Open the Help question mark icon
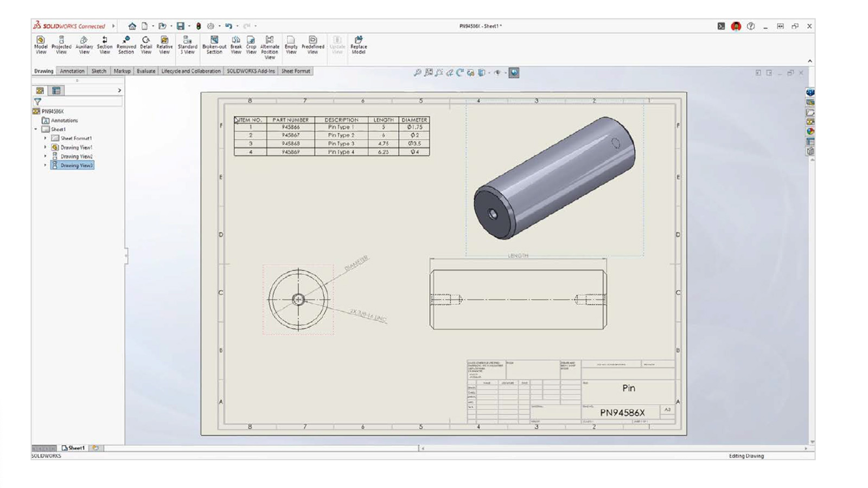 pyautogui.click(x=751, y=26)
